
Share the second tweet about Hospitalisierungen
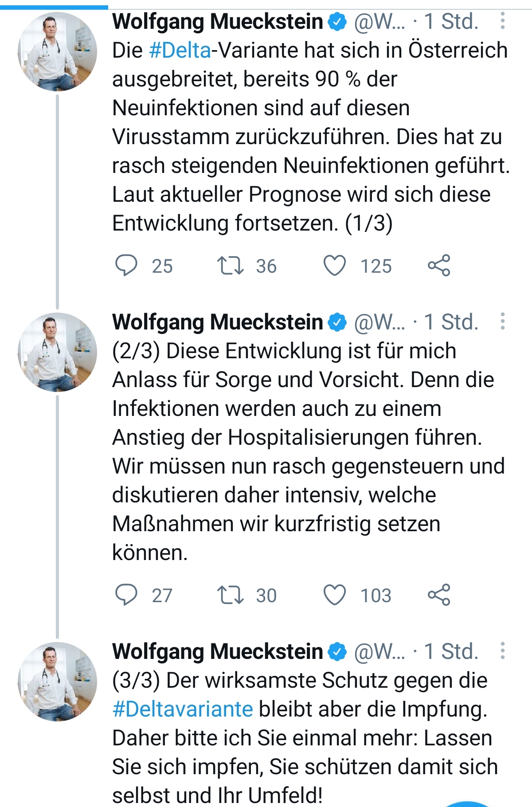point(439,595)
